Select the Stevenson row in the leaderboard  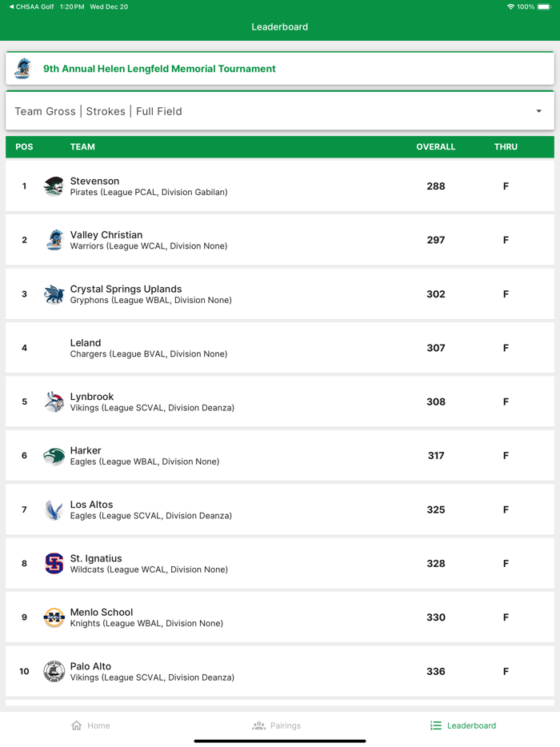tap(280, 186)
